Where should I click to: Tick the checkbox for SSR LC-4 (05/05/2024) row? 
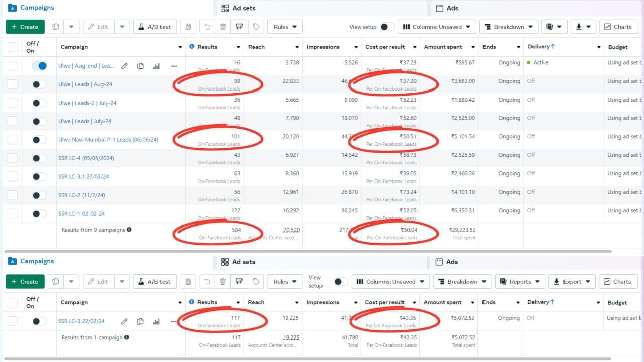coord(13,158)
